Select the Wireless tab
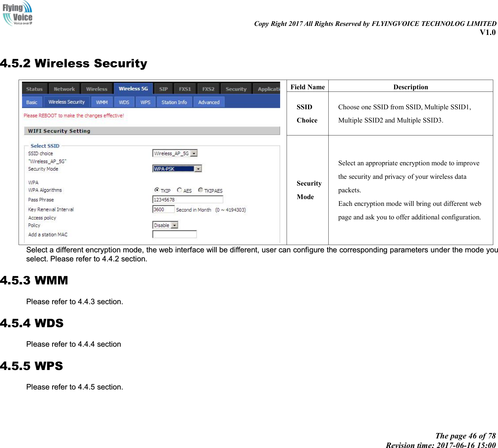This screenshot has width=498, height=448. pyautogui.click(x=96, y=89)
